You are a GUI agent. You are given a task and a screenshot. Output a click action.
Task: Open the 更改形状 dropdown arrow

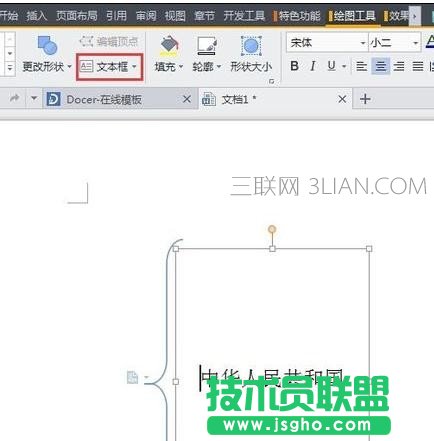tap(69, 67)
